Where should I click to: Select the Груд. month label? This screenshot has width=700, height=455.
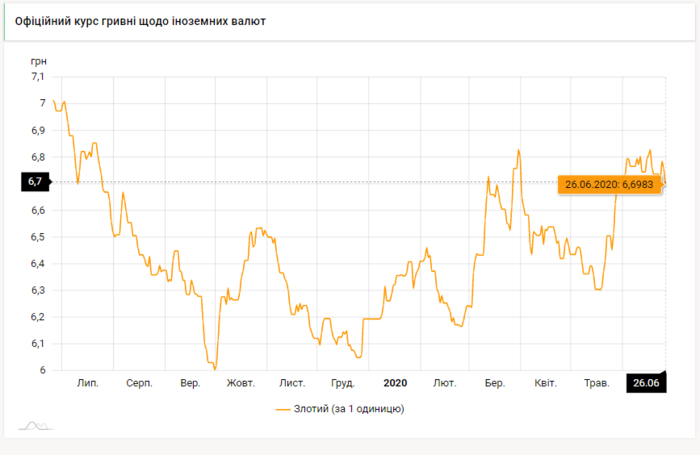(x=343, y=383)
